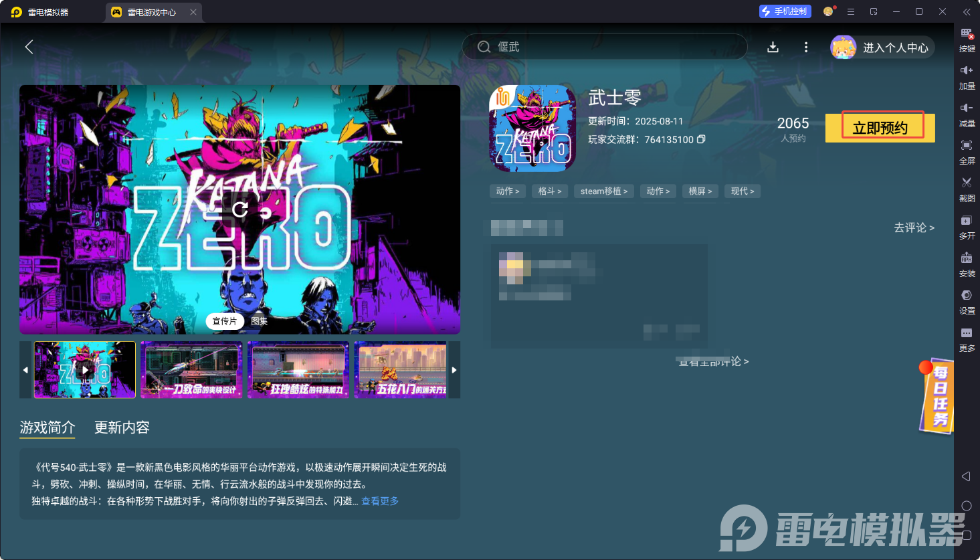Open the three-dot more options menu
The image size is (980, 560).
806,47
